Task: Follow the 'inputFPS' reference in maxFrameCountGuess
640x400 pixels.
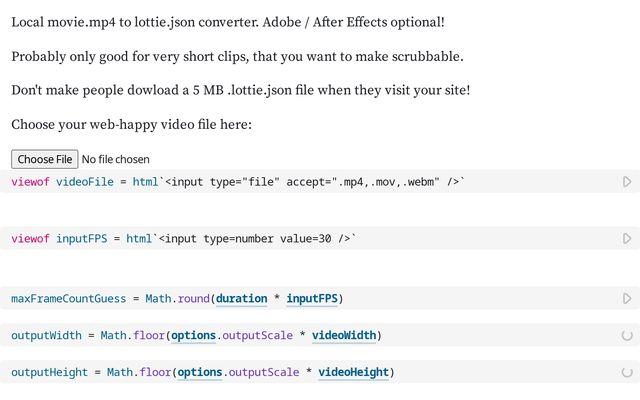Action: click(x=314, y=299)
